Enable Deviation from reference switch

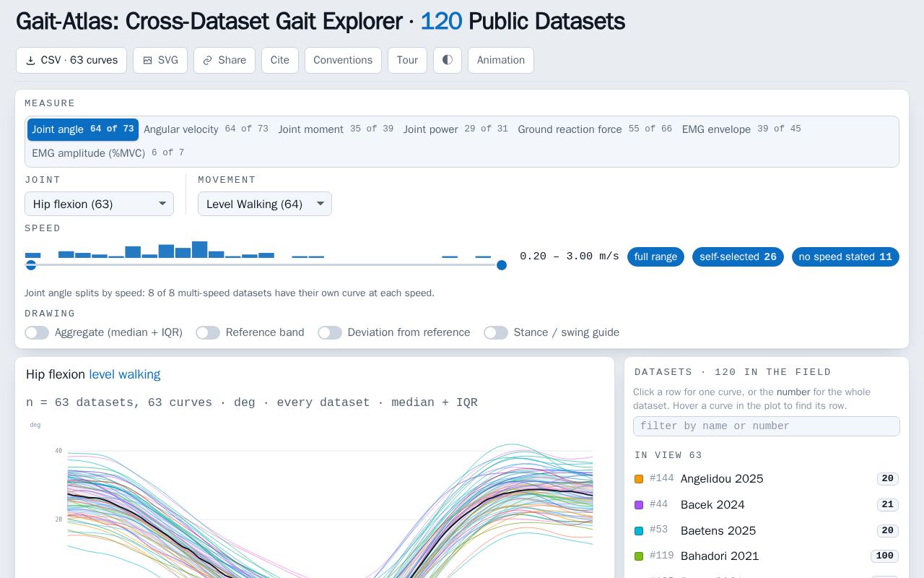(330, 332)
